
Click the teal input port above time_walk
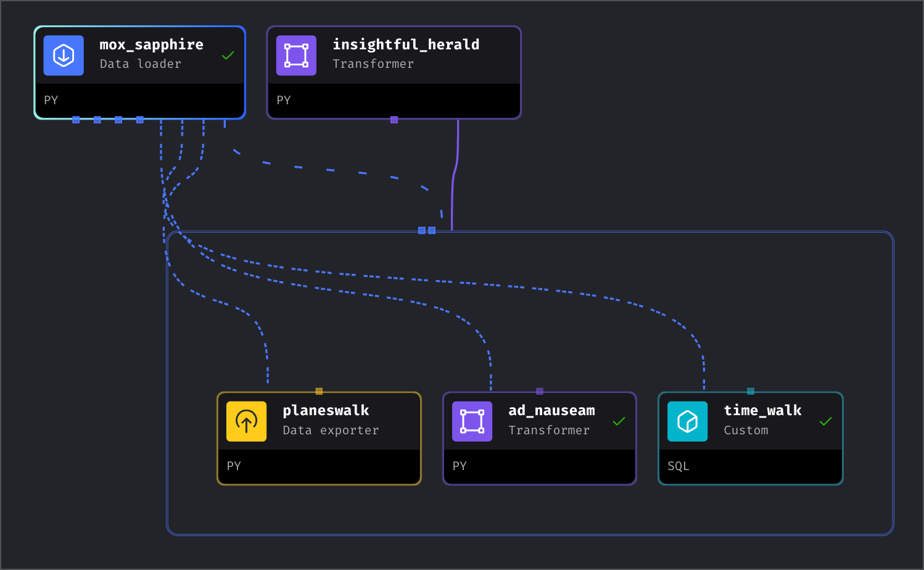751,391
